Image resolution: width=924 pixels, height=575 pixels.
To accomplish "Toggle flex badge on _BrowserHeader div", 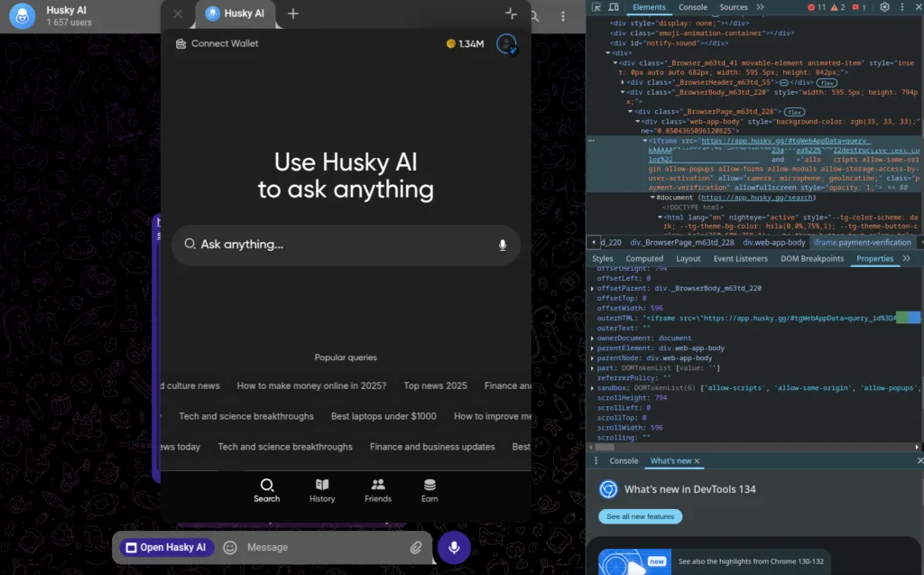I will (x=827, y=82).
